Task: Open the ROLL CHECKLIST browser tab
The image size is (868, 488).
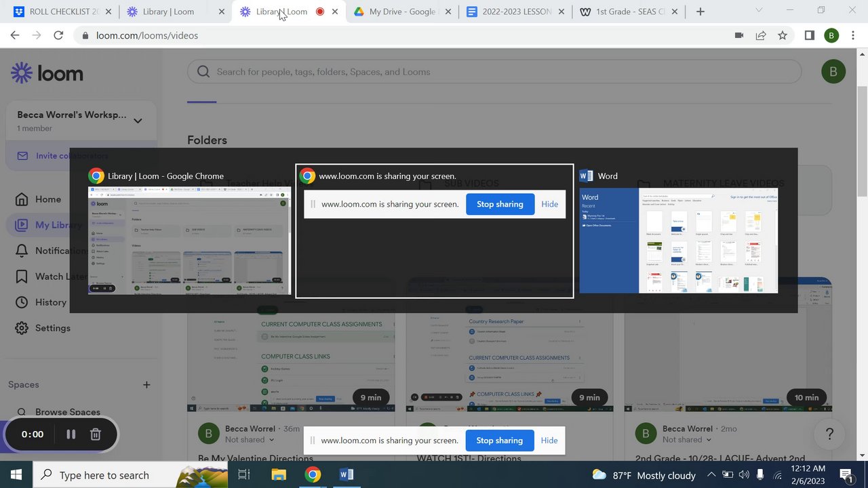Action: pos(61,12)
